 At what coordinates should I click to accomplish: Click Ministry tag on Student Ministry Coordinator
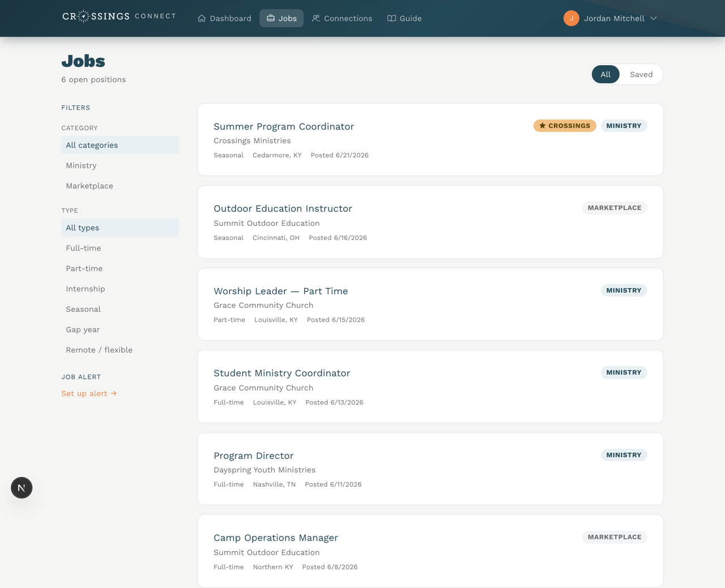click(x=624, y=372)
